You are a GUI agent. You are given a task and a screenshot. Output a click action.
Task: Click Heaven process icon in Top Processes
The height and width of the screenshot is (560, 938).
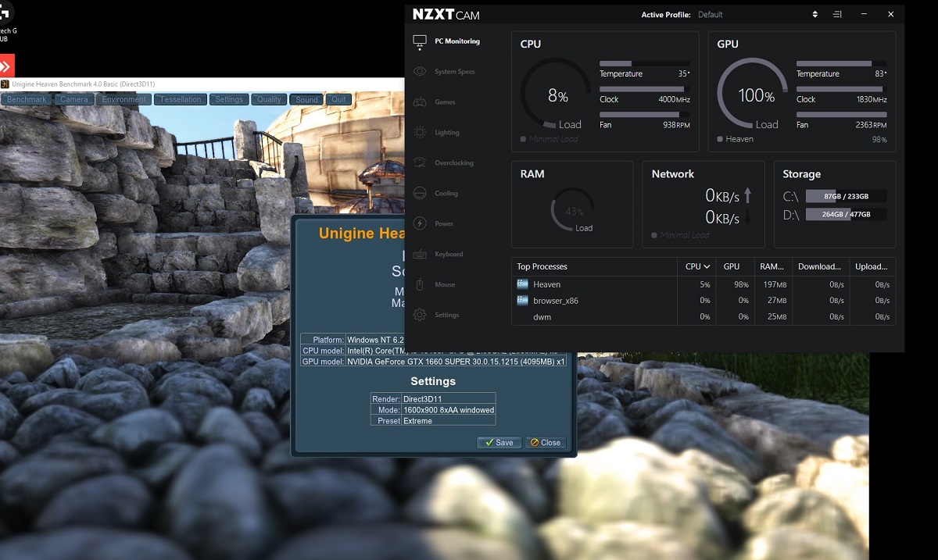[x=523, y=284]
